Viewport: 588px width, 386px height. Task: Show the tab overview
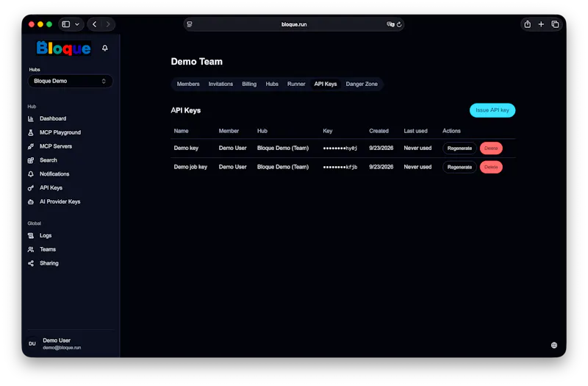[556, 24]
